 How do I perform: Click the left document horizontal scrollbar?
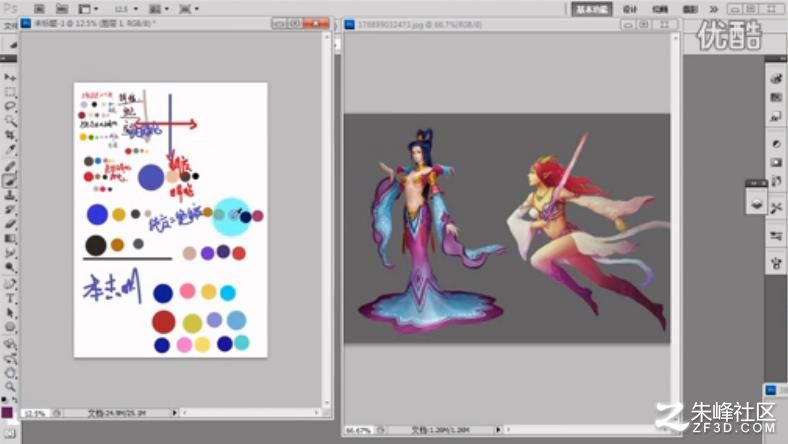(x=250, y=413)
